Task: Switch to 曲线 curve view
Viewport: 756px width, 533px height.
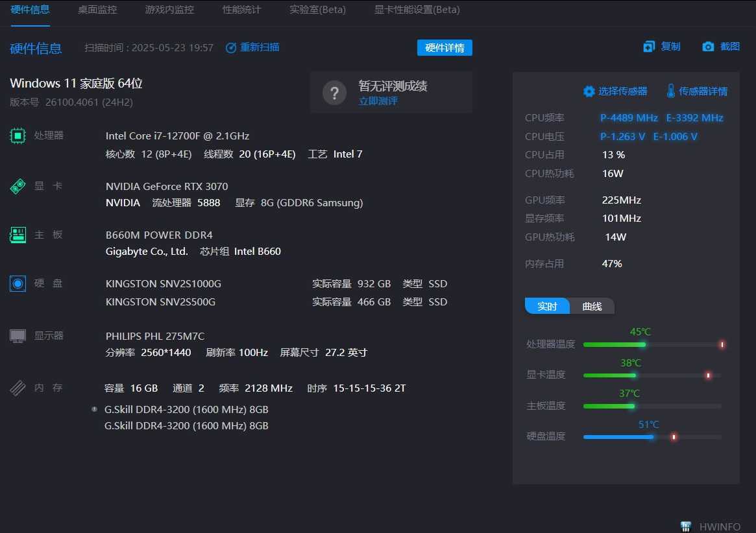Action: (592, 306)
